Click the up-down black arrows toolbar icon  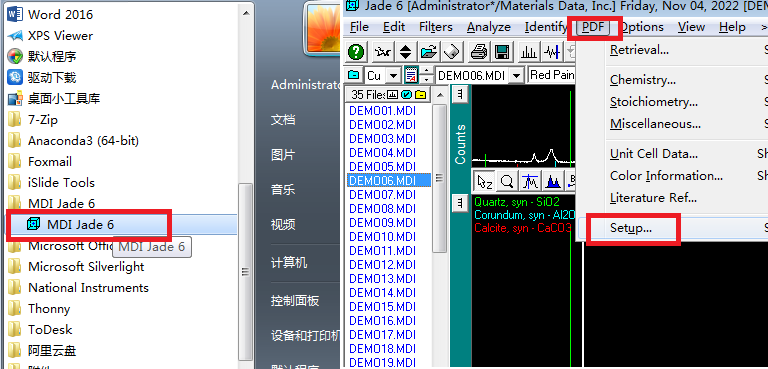click(x=406, y=51)
